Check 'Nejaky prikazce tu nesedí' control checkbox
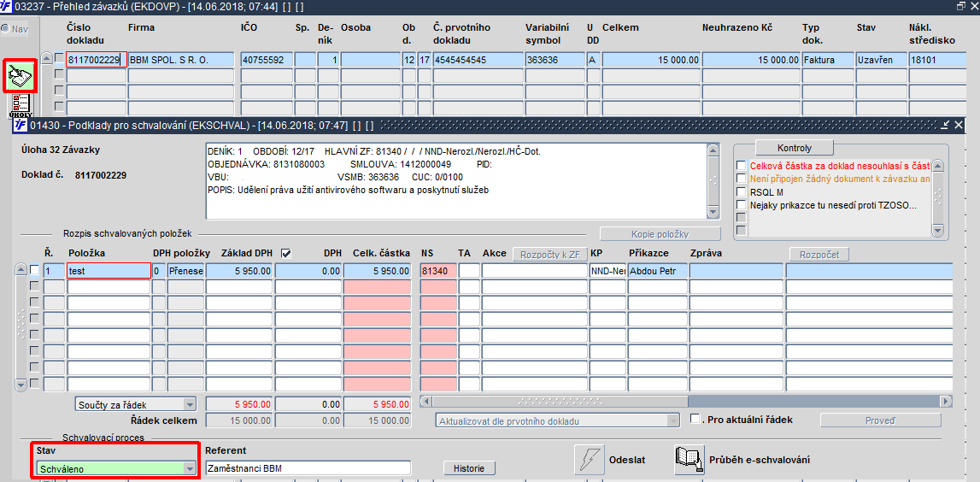This screenshot has width=980, height=482. [742, 204]
